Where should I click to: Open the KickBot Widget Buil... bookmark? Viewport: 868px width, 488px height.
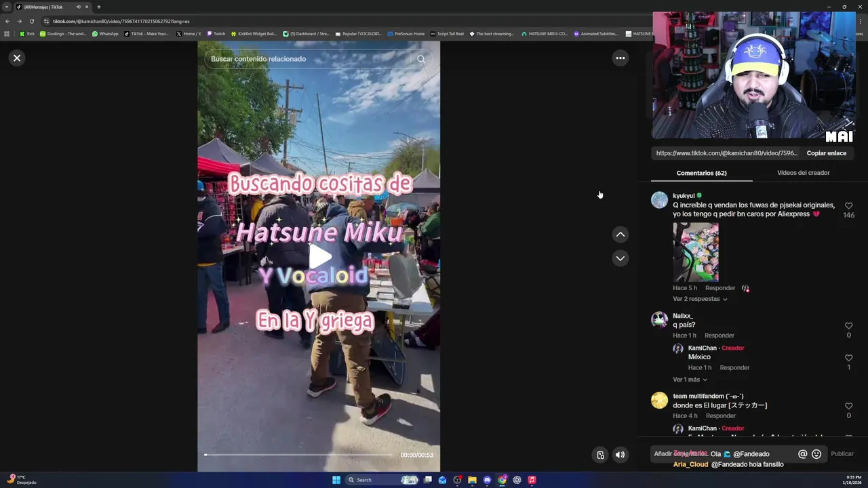click(254, 33)
